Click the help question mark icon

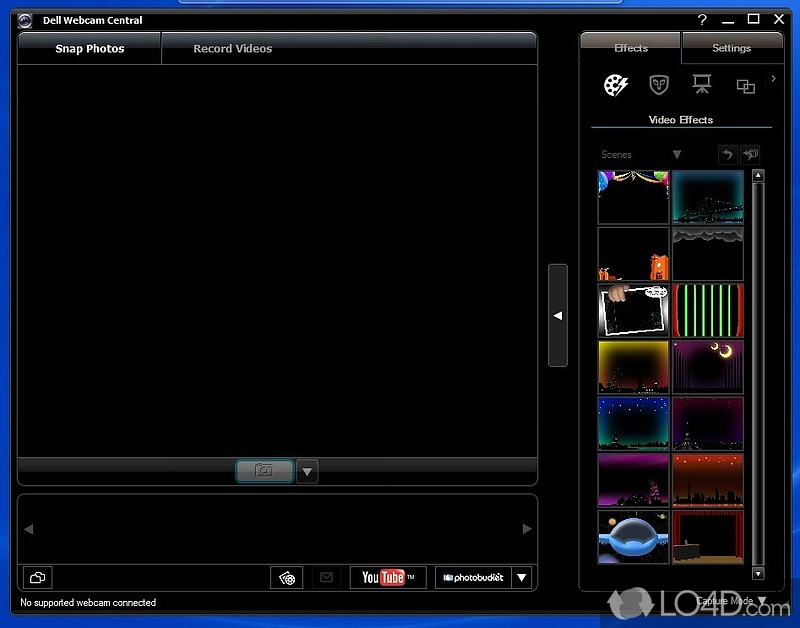click(x=703, y=19)
